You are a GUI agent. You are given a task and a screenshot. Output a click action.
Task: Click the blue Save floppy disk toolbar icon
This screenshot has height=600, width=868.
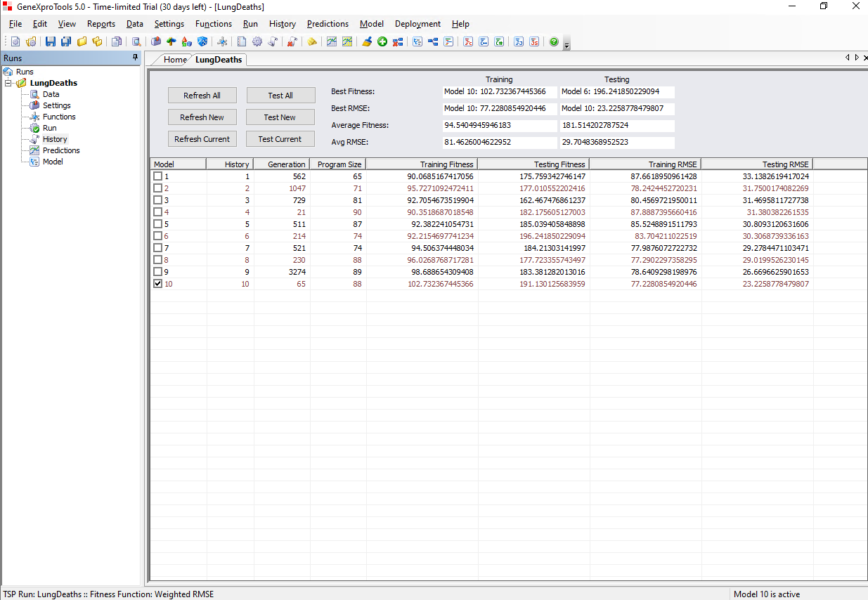click(51, 42)
